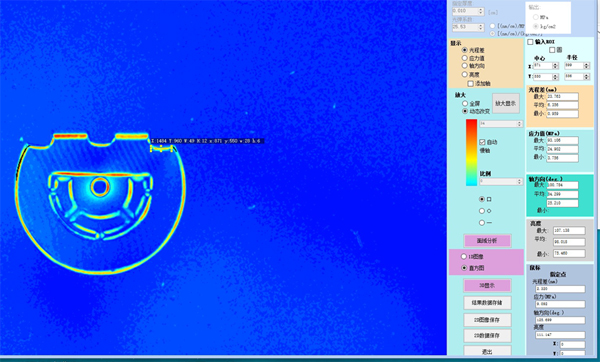
Task: Choose the 轴方向 display option
Action: tap(465, 66)
